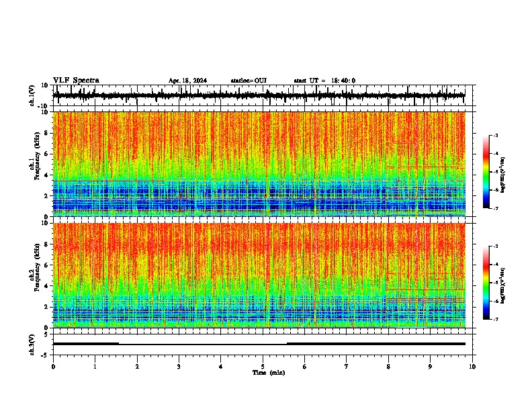Click the "-7" label on ch.1 color bar
The width and height of the screenshot is (532, 411).
495,208
